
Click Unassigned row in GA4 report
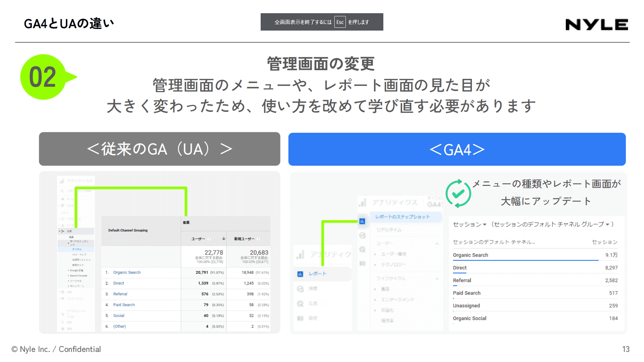[535, 306]
